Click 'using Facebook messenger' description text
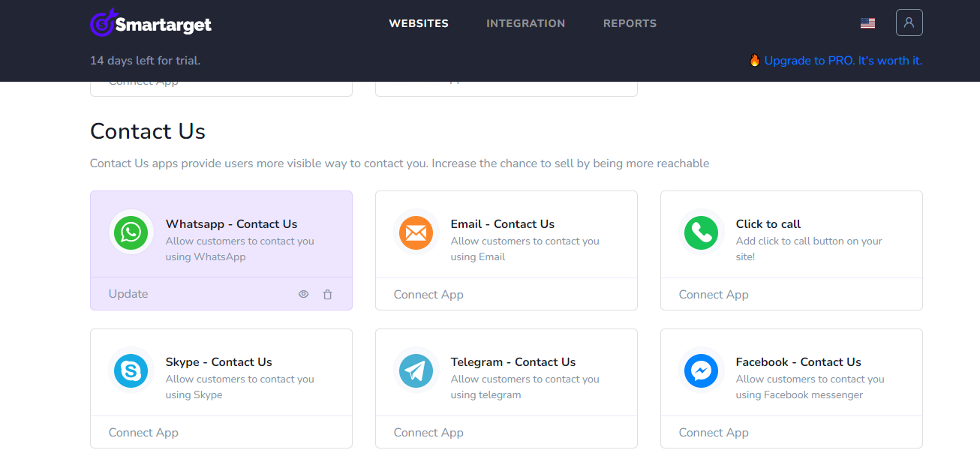The height and width of the screenshot is (459, 980). tap(799, 395)
